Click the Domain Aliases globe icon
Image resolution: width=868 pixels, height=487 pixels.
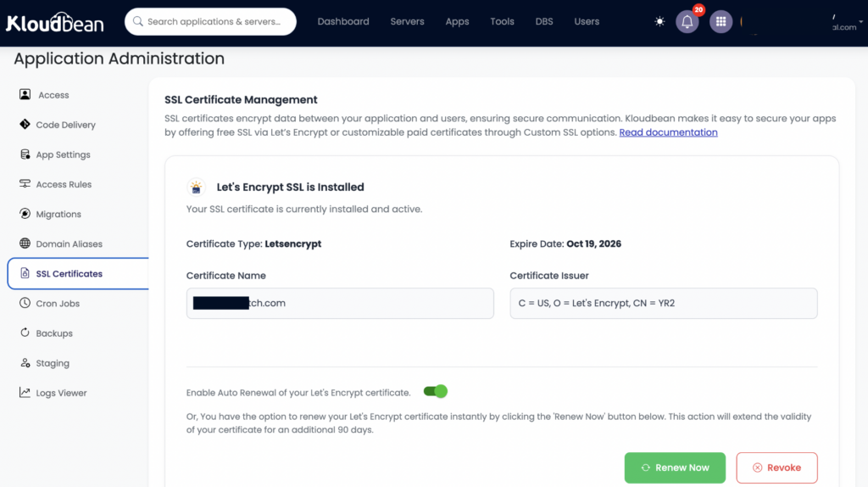[25, 243]
